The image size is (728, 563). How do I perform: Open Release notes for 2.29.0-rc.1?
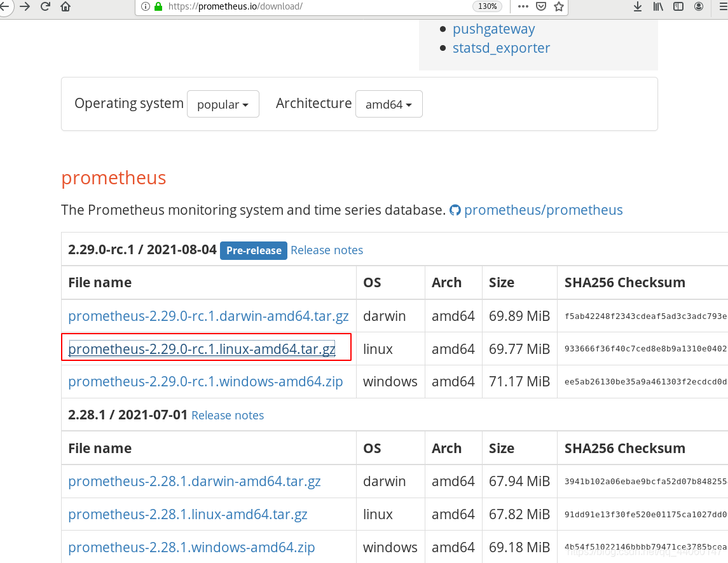pos(327,250)
